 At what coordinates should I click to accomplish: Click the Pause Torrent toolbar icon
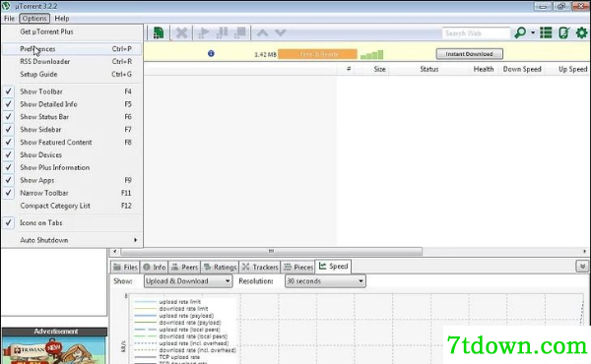point(222,33)
